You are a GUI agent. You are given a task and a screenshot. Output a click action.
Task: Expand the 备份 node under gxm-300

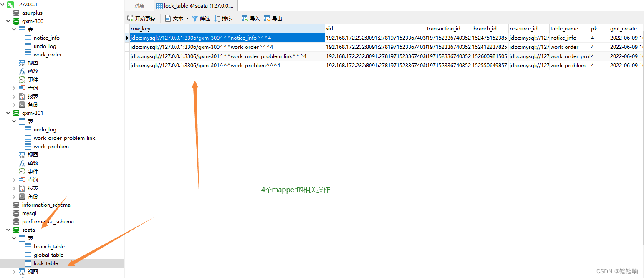click(14, 105)
